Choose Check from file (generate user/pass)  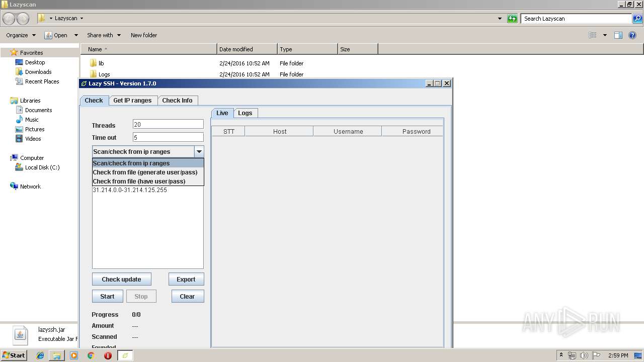tap(148, 172)
